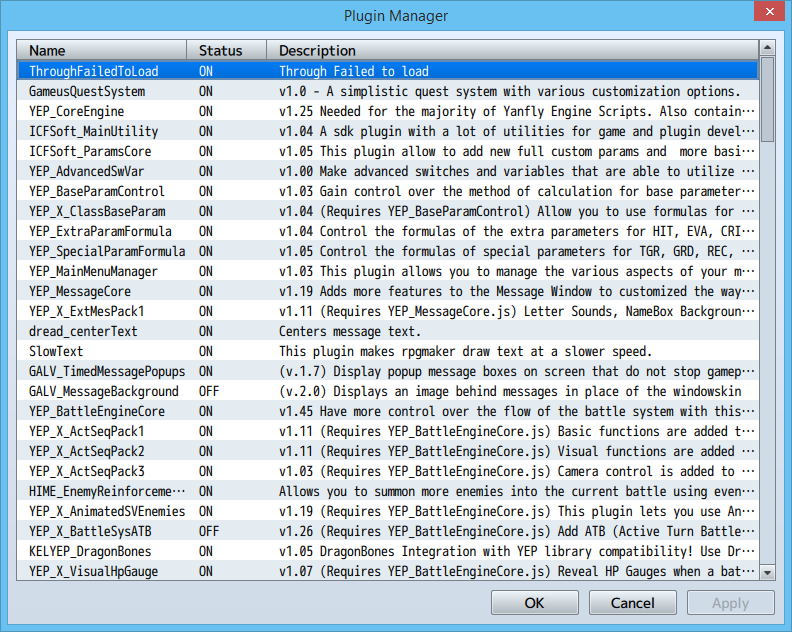The image size is (792, 632).
Task: Click OFF status of YEP_X_BattleSysATB
Action: pyautogui.click(x=209, y=531)
